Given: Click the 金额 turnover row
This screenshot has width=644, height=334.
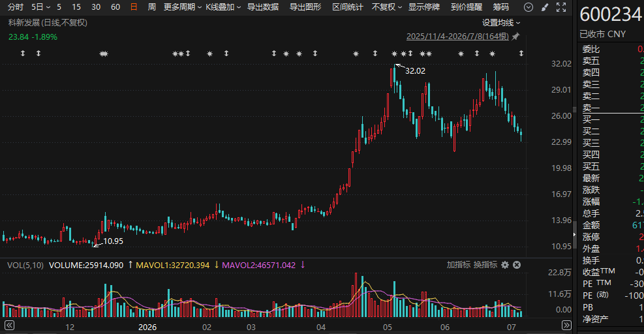Looking at the screenshot, I should click(x=611, y=225).
